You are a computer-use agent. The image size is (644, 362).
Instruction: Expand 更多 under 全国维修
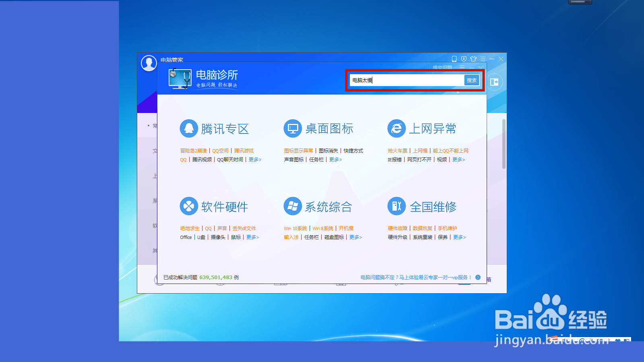click(x=459, y=237)
